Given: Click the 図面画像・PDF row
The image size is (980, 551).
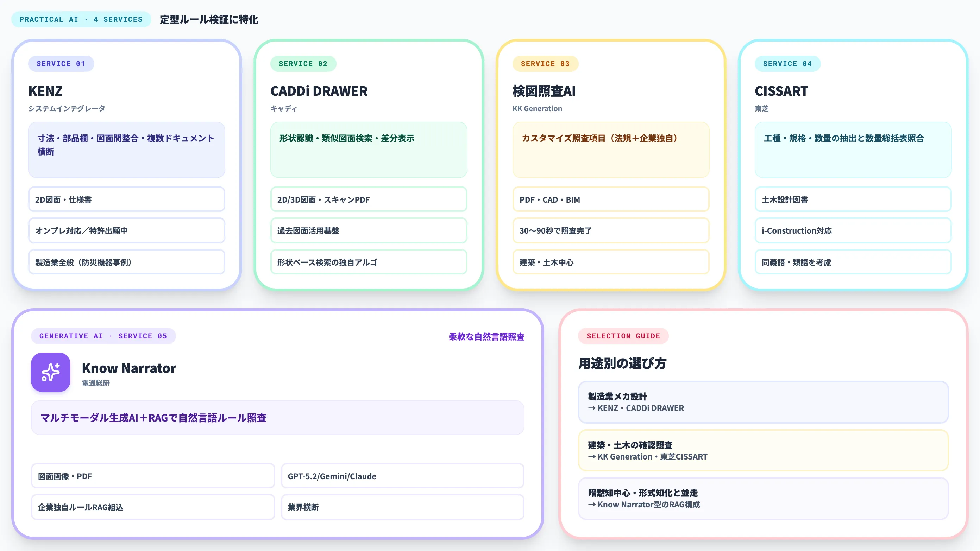Looking at the screenshot, I should pyautogui.click(x=152, y=476).
